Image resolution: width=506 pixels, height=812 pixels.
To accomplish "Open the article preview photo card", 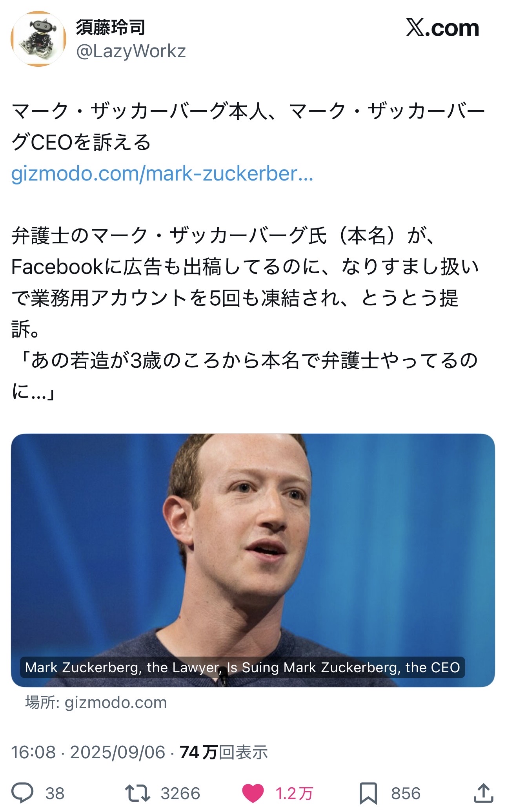I will (x=253, y=560).
